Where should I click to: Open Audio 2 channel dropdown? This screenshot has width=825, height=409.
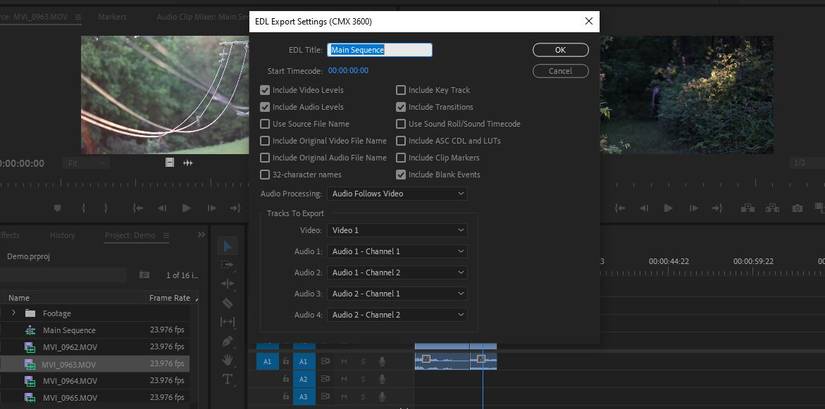pos(397,272)
